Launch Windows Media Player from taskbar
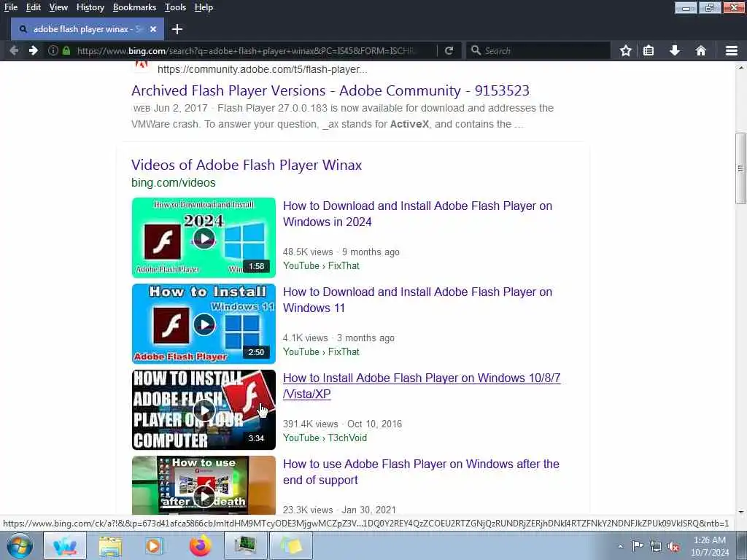Viewport: 747px width, 560px height. pyautogui.click(x=153, y=545)
